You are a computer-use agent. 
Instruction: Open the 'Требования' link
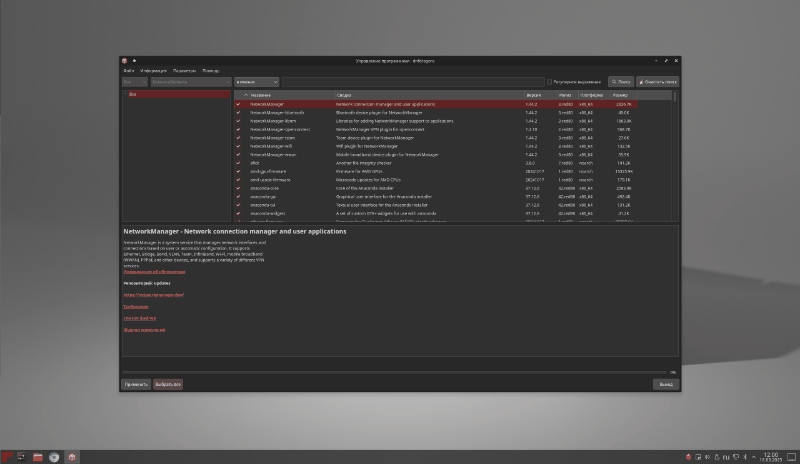point(136,306)
